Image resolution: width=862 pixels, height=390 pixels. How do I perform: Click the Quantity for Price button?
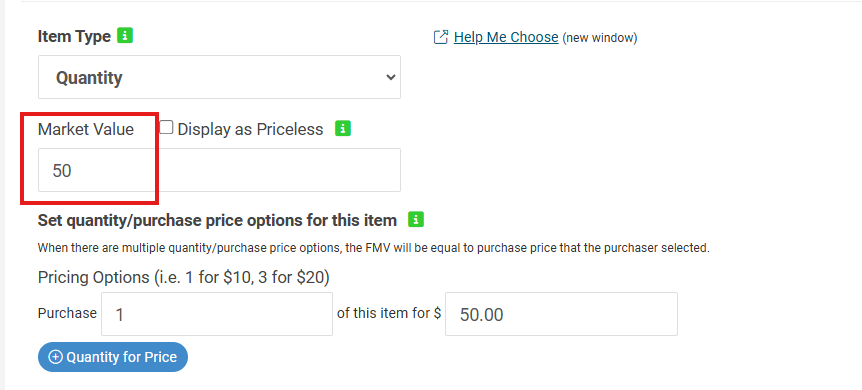click(x=113, y=357)
